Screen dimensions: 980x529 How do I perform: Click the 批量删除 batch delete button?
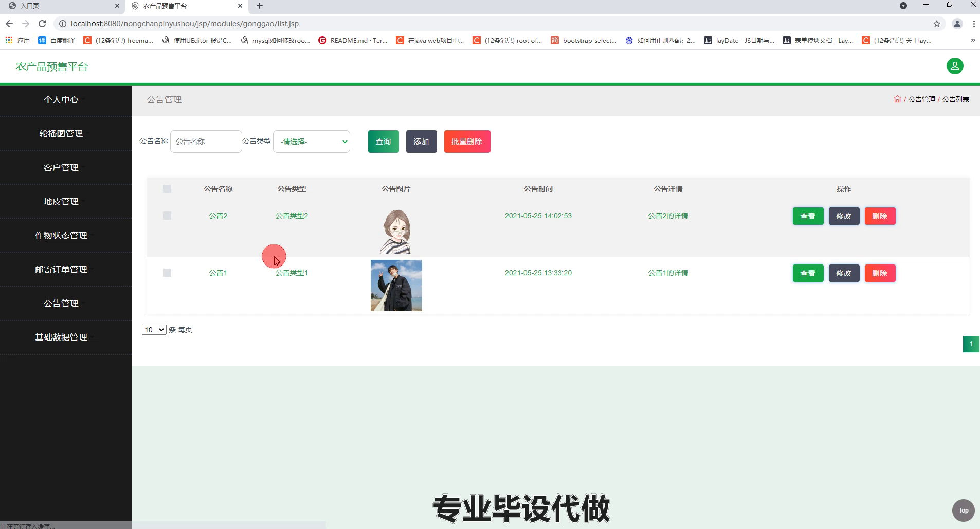(x=467, y=142)
